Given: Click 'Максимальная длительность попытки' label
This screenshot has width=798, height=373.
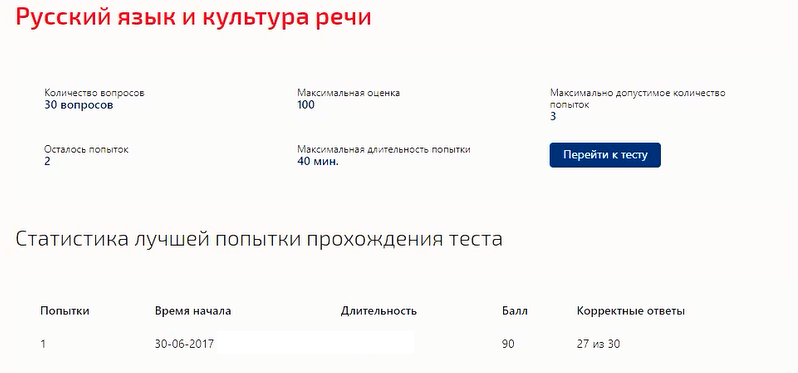Looking at the screenshot, I should [x=384, y=150].
